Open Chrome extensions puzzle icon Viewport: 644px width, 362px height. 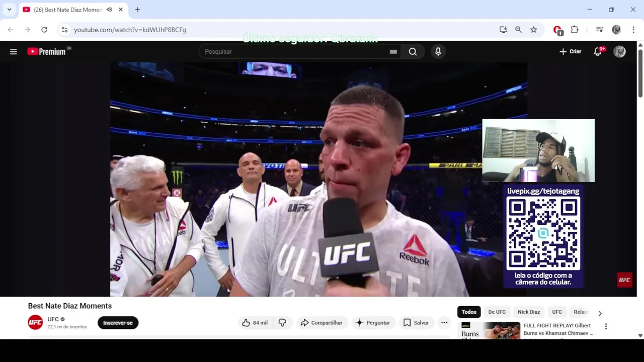[575, 30]
